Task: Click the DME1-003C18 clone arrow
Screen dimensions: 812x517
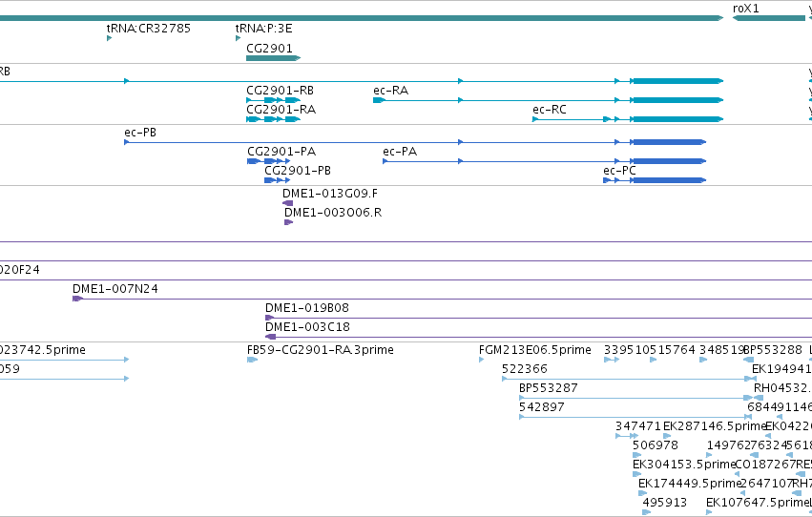Action: [270, 337]
